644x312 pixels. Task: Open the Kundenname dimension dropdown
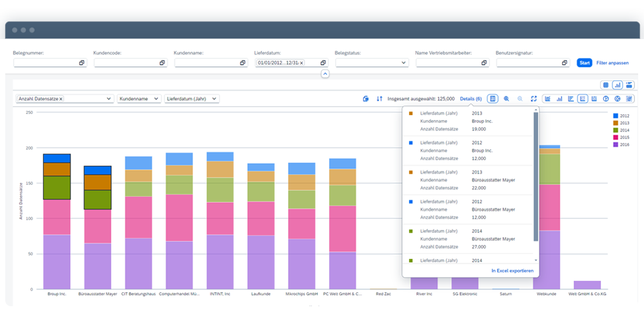click(x=139, y=99)
